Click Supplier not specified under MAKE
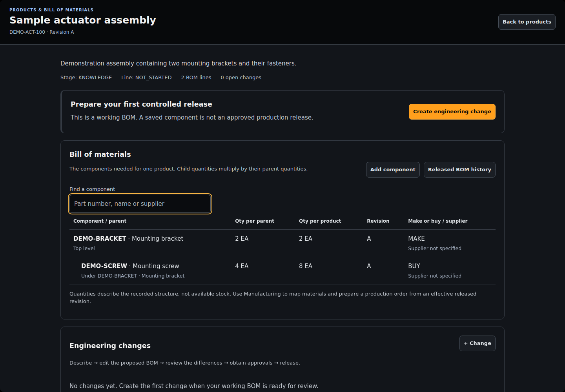 [x=435, y=249]
